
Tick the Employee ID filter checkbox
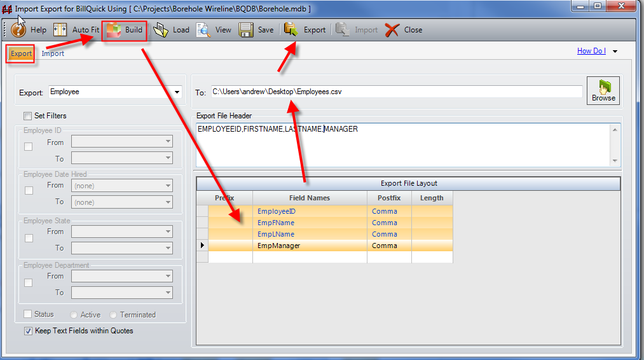29,147
